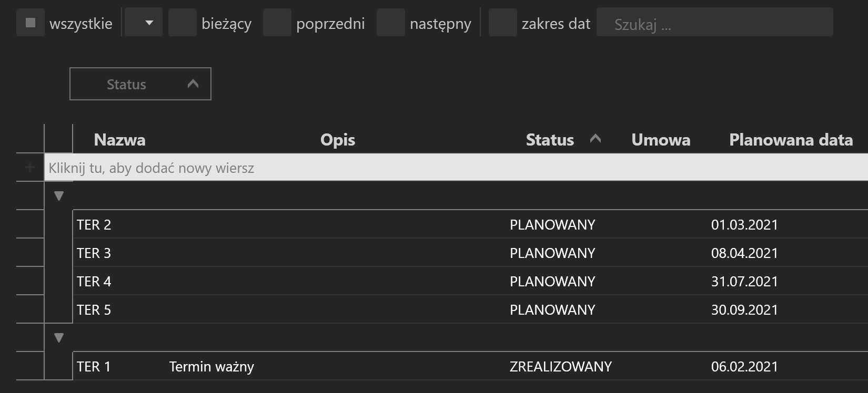868x393 pixels.
Task: Collapse the PLANOWANY group triangle
Action: [59, 196]
